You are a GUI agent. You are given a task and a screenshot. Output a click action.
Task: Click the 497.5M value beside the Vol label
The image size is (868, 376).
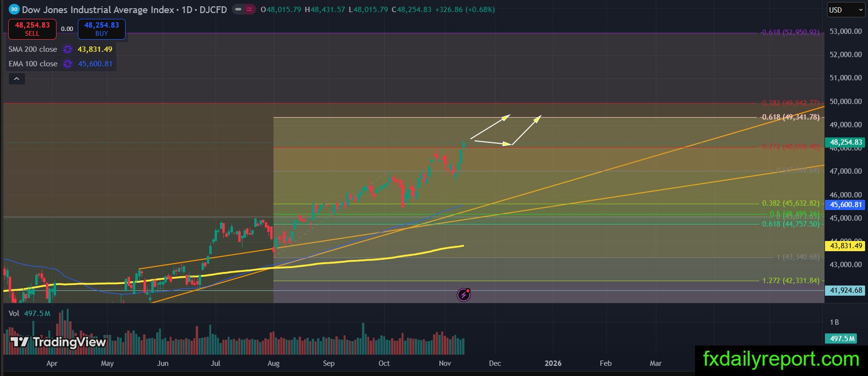click(37, 314)
